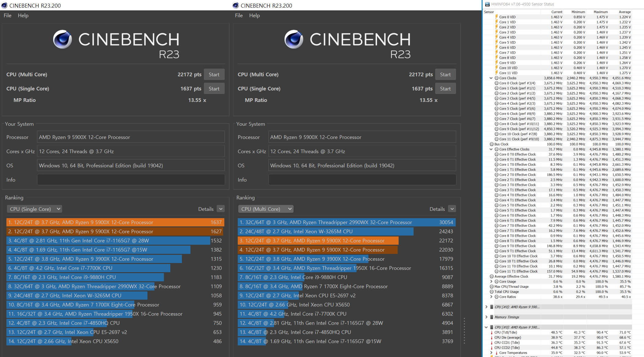Click the Core 0 VID voltage icon
The width and height of the screenshot is (644, 357).
click(497, 17)
